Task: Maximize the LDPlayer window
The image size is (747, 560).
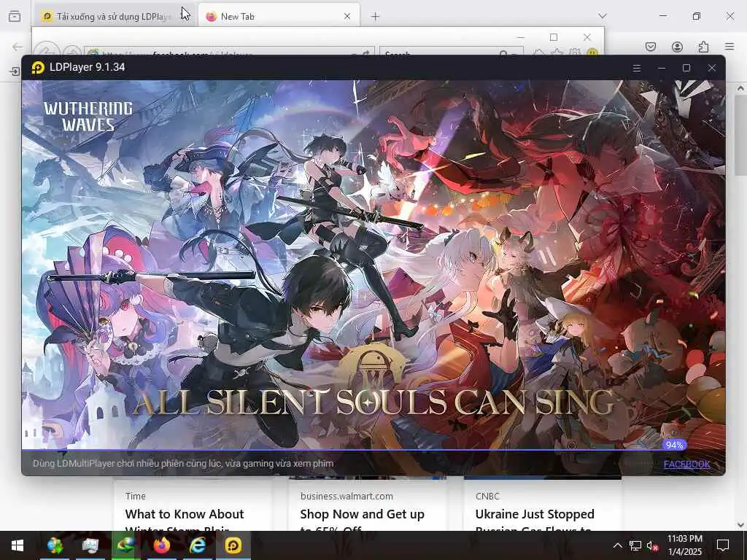Action: [686, 68]
